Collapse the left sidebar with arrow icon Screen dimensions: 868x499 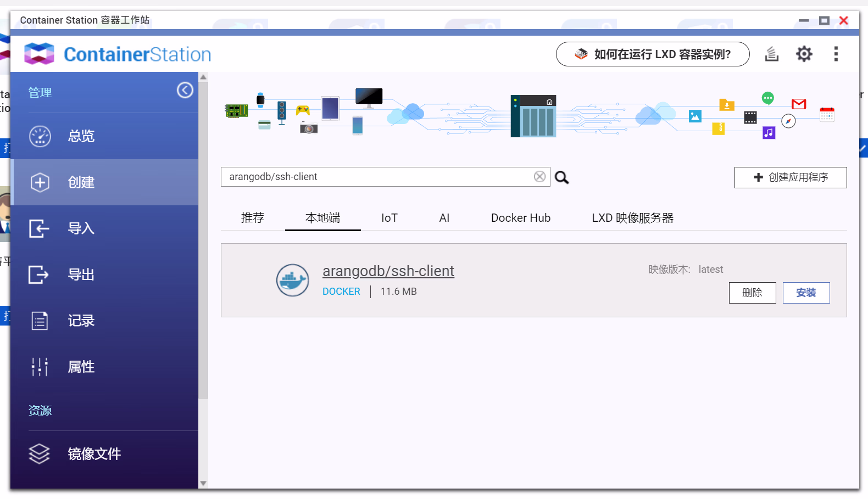click(x=185, y=91)
